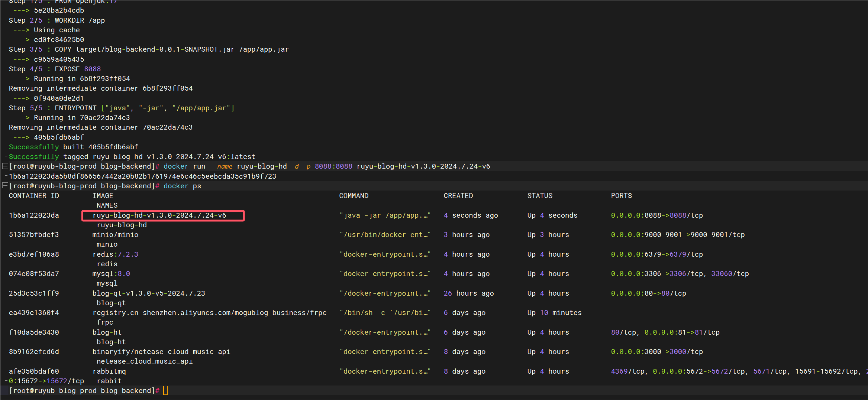
Task: Collapse the docker run command fold marker
Action: coord(5,166)
